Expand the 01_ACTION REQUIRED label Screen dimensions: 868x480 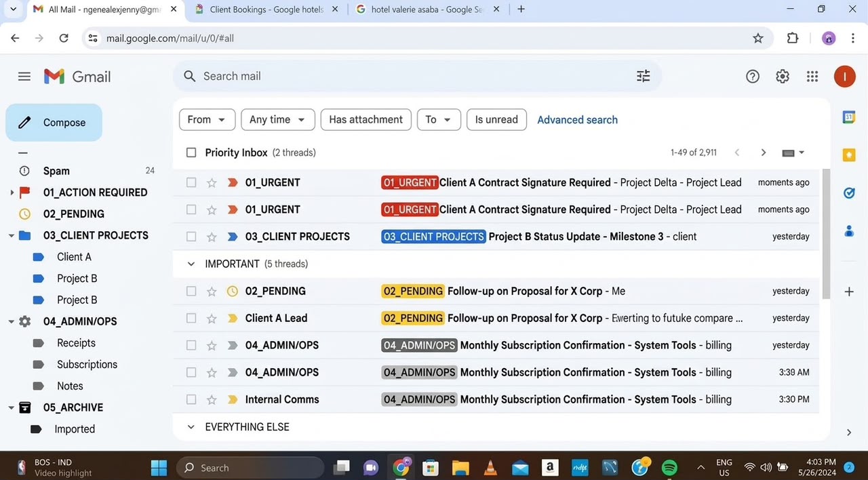point(12,193)
